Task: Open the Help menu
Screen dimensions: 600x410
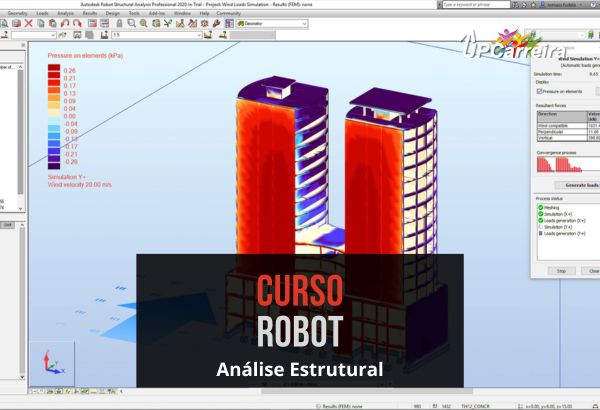Action: click(x=204, y=13)
